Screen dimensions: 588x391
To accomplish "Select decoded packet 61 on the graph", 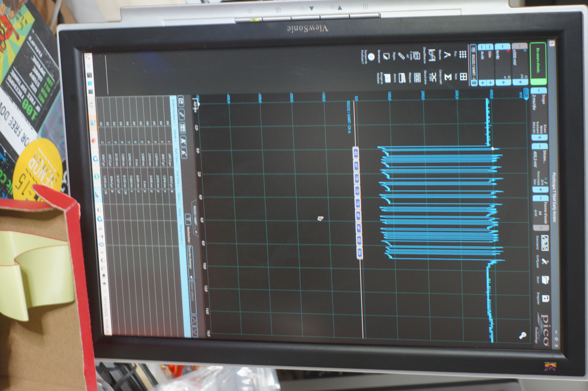I will [356, 166].
